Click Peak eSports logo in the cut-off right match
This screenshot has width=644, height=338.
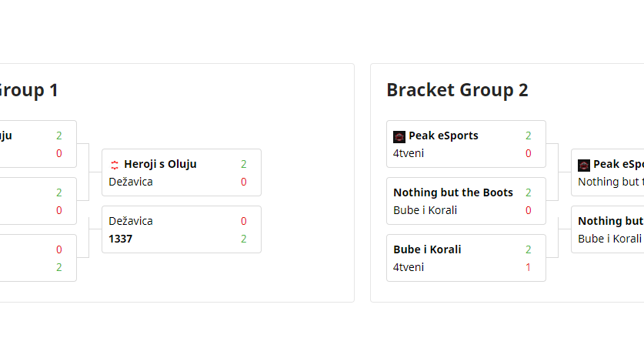tap(584, 165)
